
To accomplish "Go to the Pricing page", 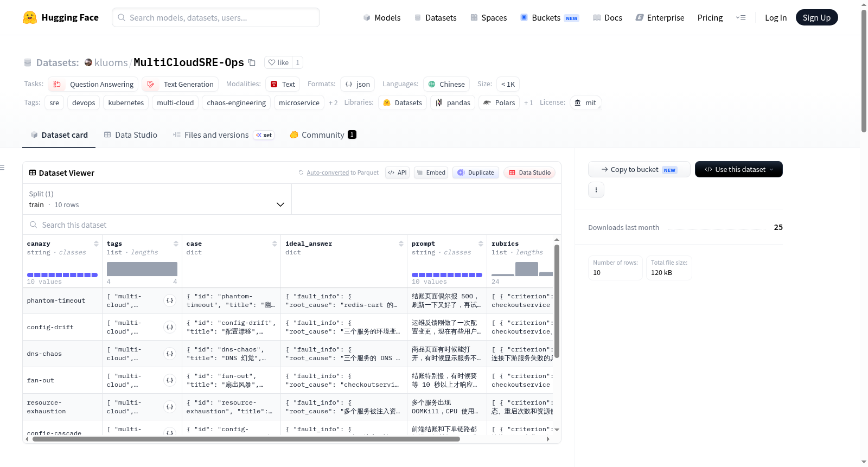I will [x=710, y=17].
